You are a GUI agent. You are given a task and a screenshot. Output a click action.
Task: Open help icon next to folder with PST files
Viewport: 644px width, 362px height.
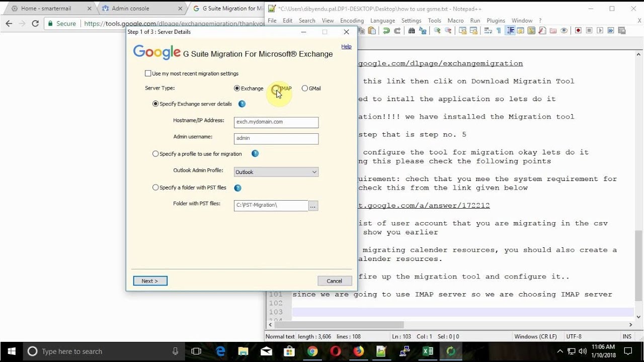(238, 188)
